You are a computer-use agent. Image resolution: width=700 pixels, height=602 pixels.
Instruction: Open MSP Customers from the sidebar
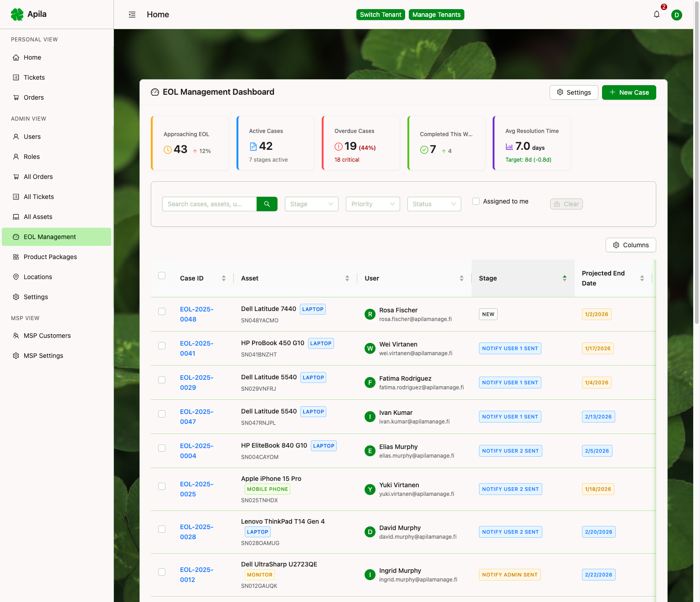(x=47, y=336)
